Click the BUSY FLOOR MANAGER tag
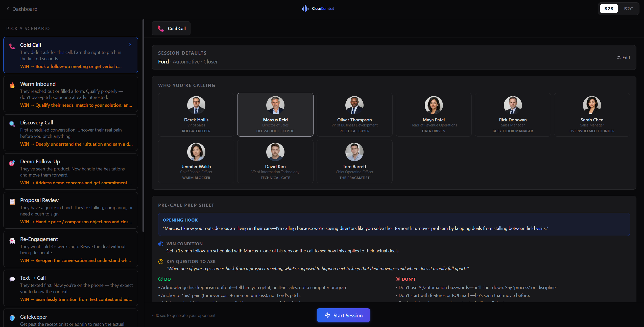 pos(513,131)
